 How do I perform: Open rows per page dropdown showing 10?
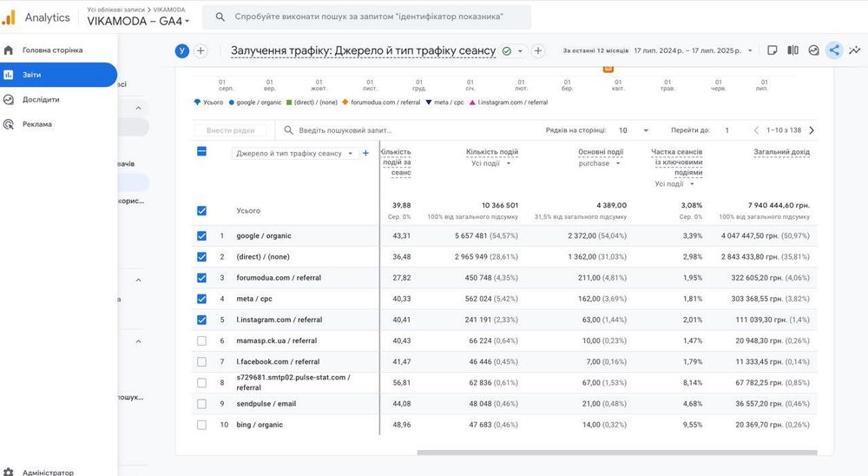(634, 130)
